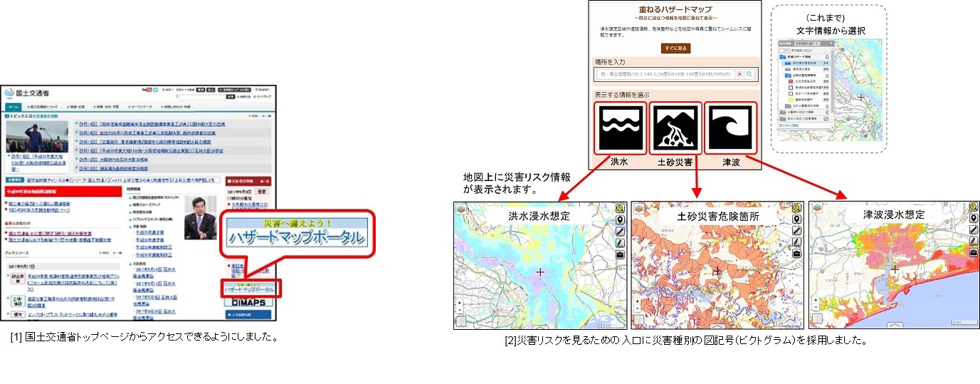Open 国土交通省について menu item
The width and height of the screenshot is (980, 384).
[42, 107]
